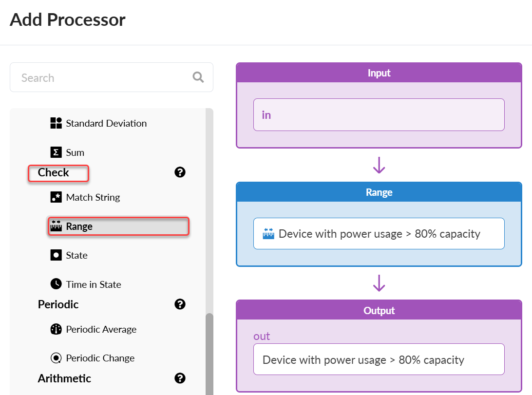This screenshot has width=532, height=395.
Task: Collapse the Check category heading
Action: [54, 173]
